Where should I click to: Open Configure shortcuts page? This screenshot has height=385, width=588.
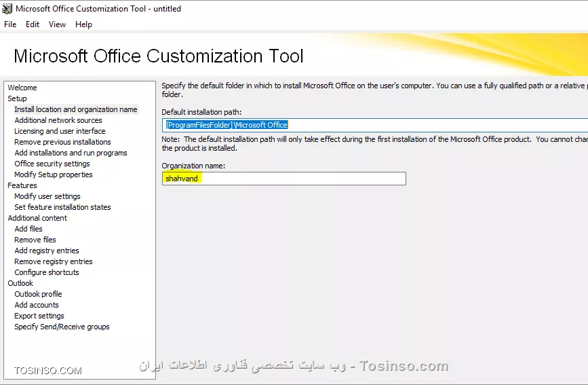(x=47, y=273)
